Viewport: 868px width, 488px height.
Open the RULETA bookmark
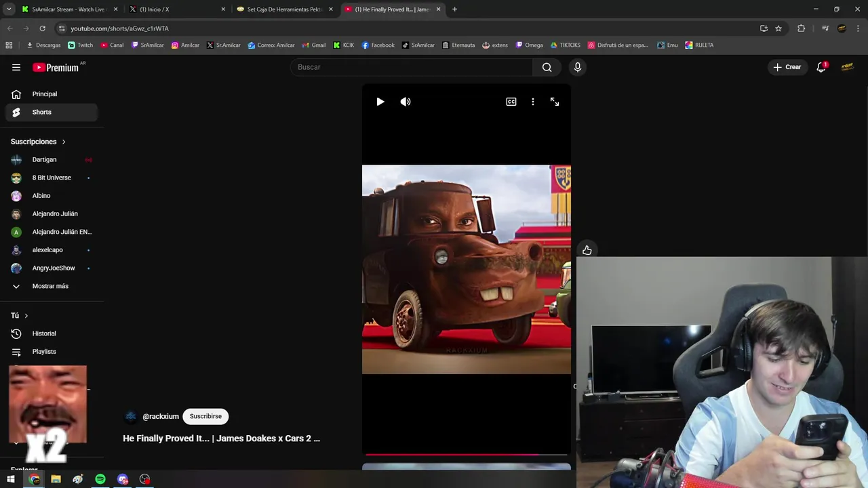coord(699,45)
